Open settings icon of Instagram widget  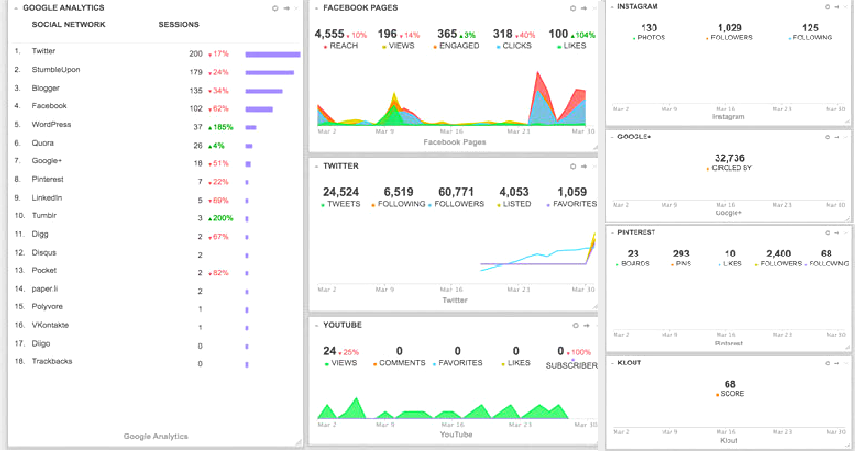[827, 7]
